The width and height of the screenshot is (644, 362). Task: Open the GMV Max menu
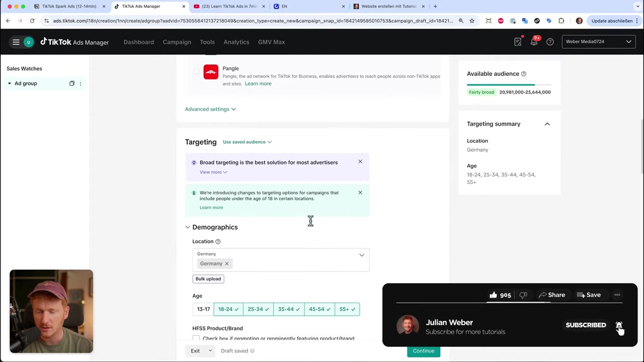[272, 42]
